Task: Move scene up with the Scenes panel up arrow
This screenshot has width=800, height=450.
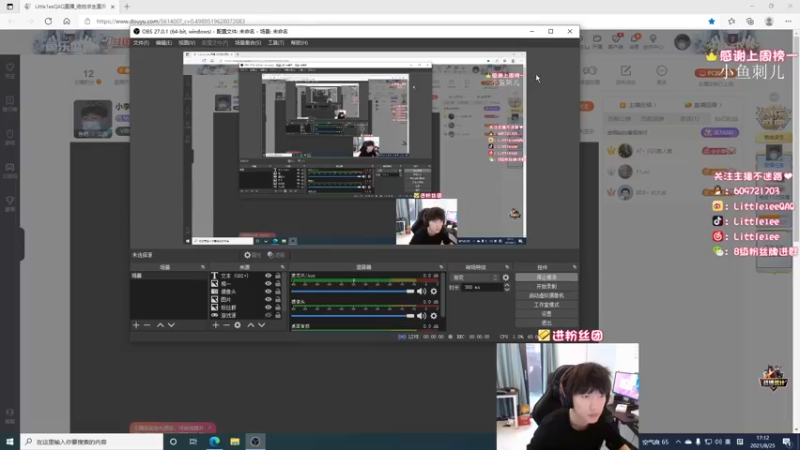Action: coord(160,325)
